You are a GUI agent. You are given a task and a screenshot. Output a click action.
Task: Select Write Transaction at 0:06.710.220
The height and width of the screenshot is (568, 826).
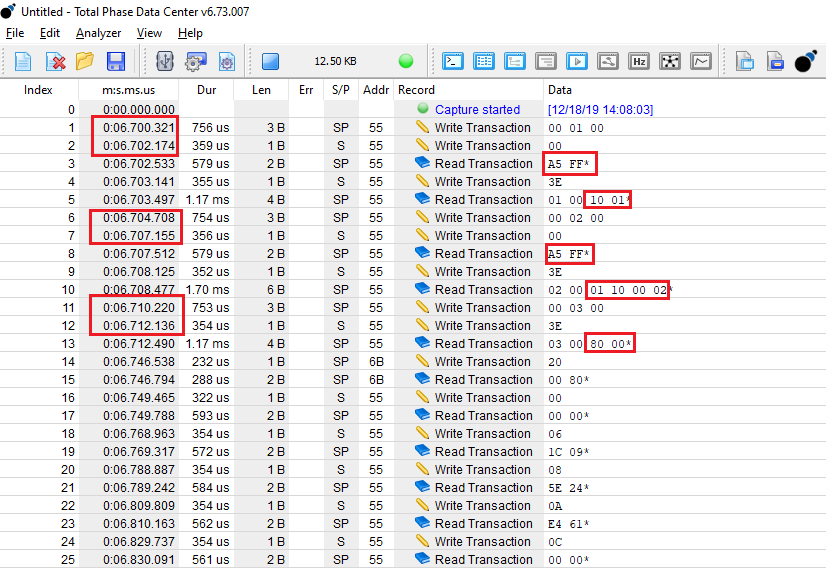point(413,308)
